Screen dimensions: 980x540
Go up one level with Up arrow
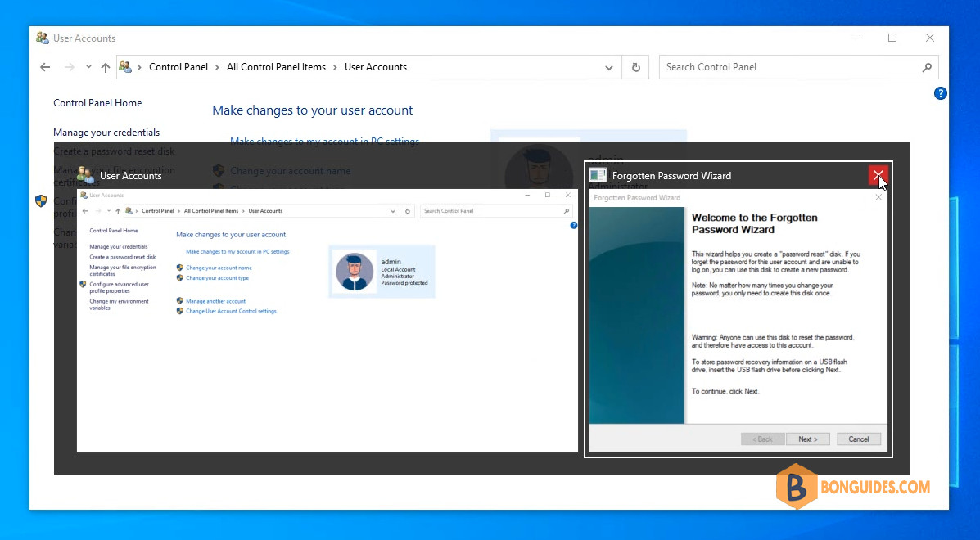point(106,67)
